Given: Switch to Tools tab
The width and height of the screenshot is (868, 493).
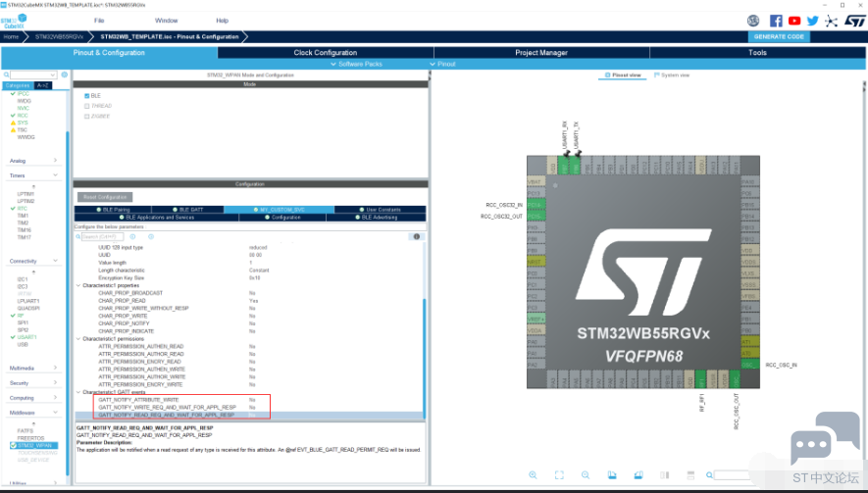Looking at the screenshot, I should [757, 53].
